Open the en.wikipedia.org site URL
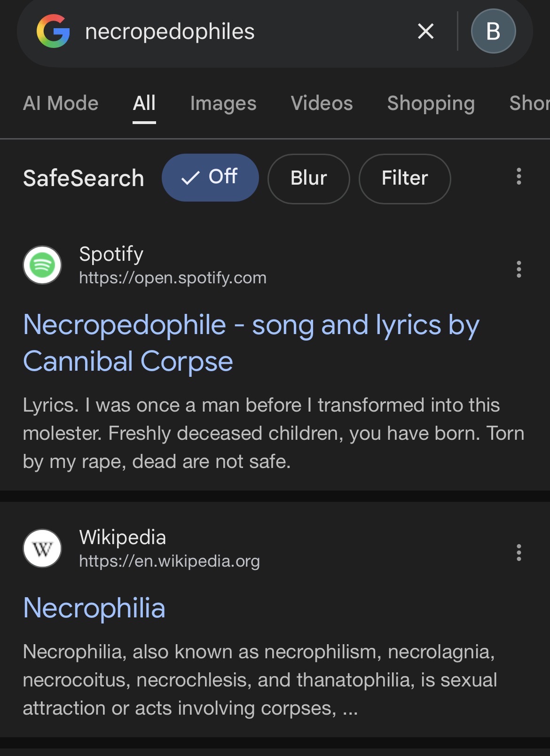 169,561
